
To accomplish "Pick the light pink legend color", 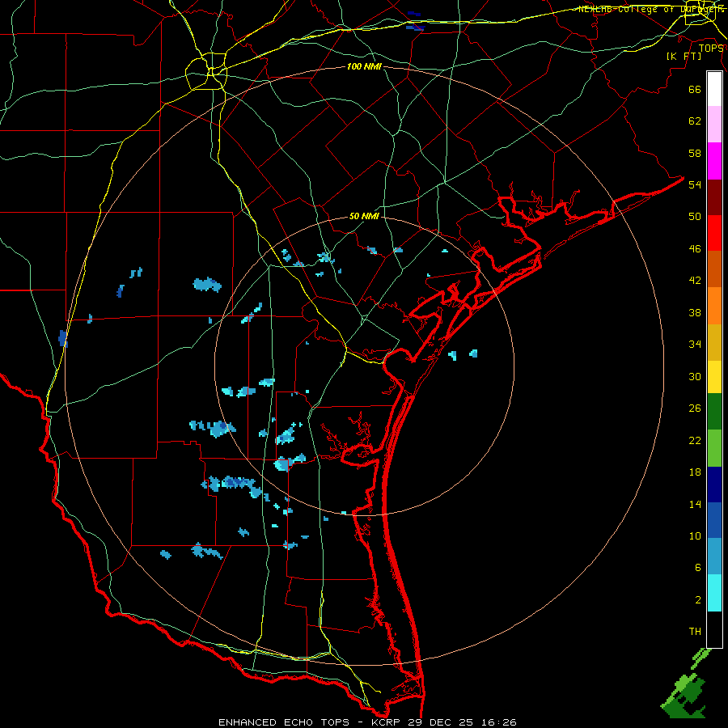I will click(714, 125).
